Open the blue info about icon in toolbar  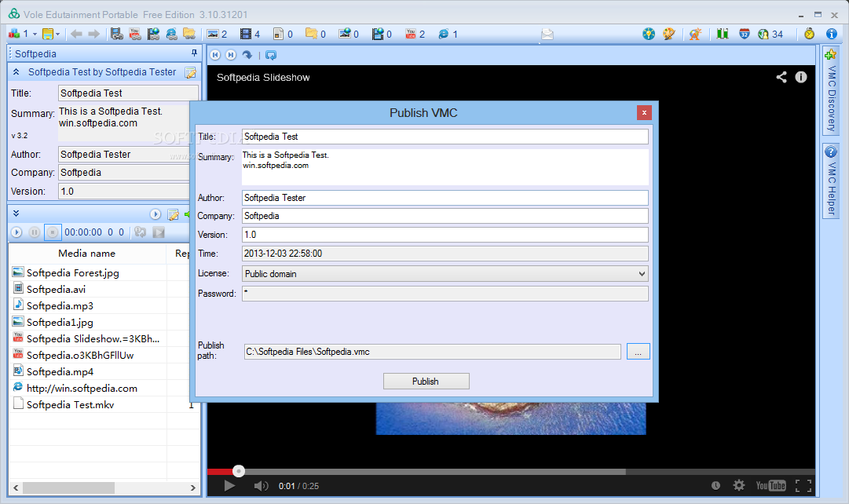(x=832, y=34)
